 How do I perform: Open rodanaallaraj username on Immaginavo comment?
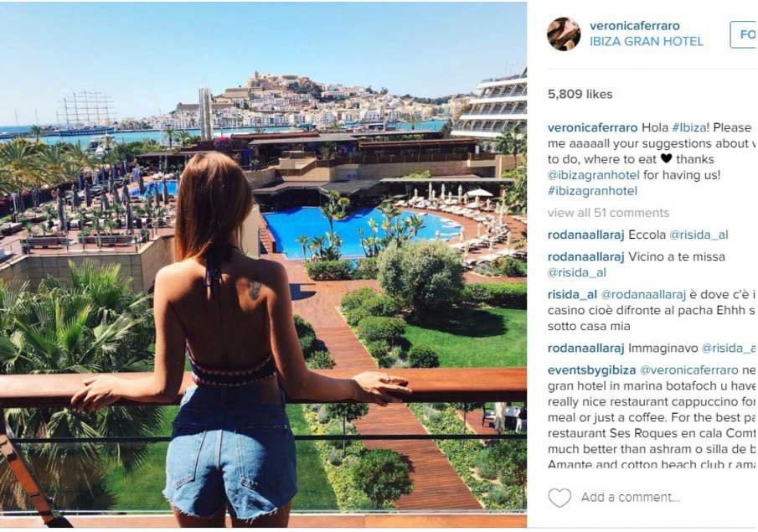pos(586,349)
